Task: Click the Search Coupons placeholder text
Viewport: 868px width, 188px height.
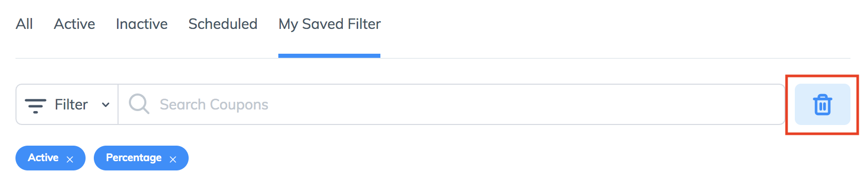Action: coord(214,104)
